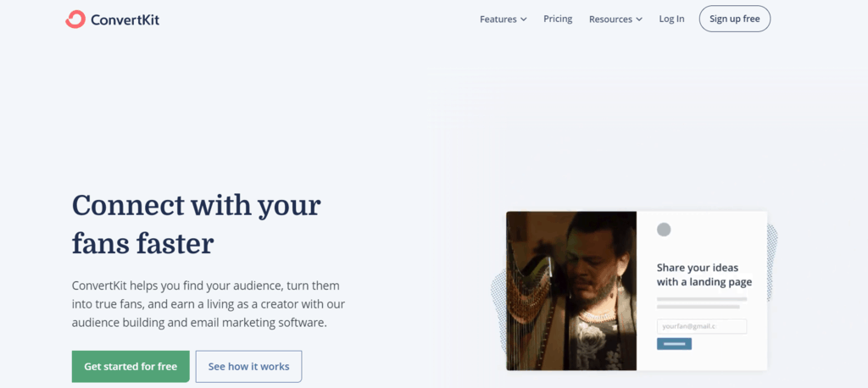The image size is (868, 388).
Task: Click the ConvertKit description paragraph
Action: tap(209, 304)
